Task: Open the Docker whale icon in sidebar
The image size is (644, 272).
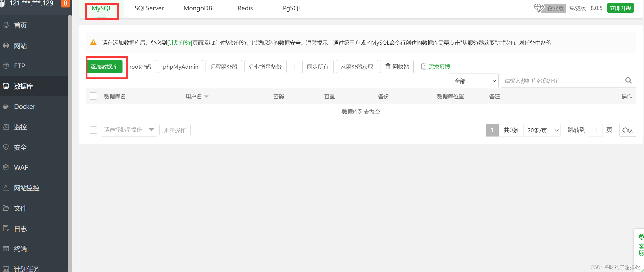Action: click(x=6, y=106)
